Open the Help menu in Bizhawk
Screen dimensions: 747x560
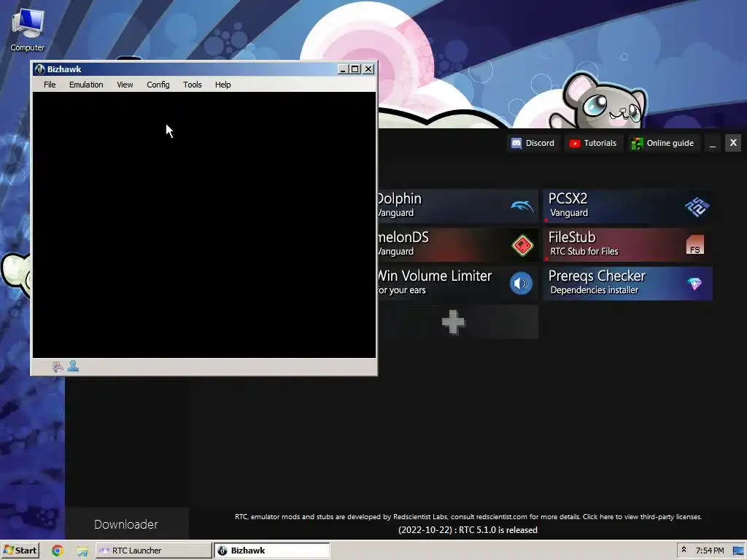(222, 85)
